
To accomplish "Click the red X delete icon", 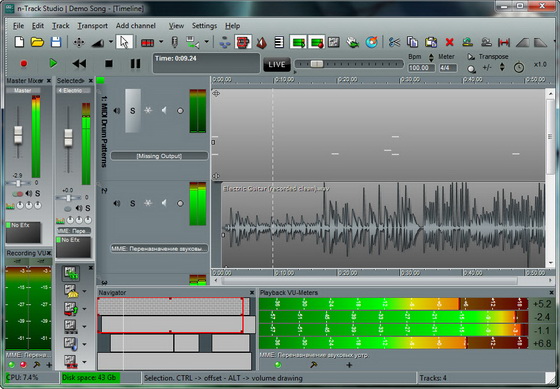I will click(x=449, y=42).
